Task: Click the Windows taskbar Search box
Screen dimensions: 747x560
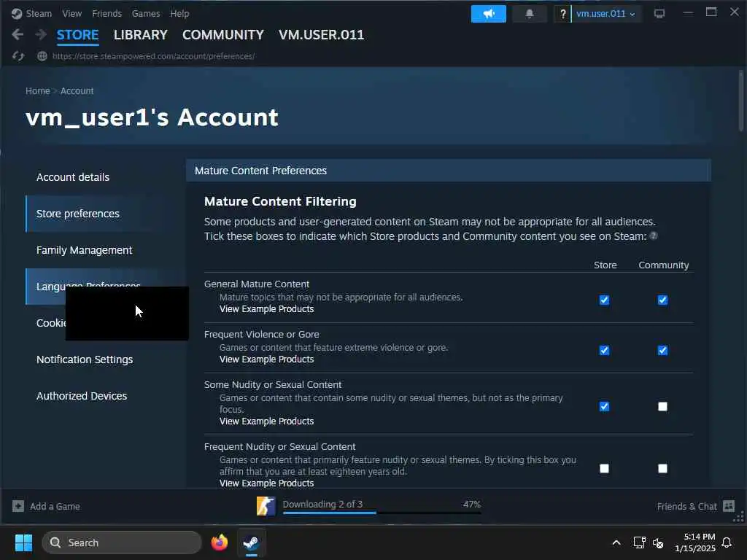Action: (122, 542)
